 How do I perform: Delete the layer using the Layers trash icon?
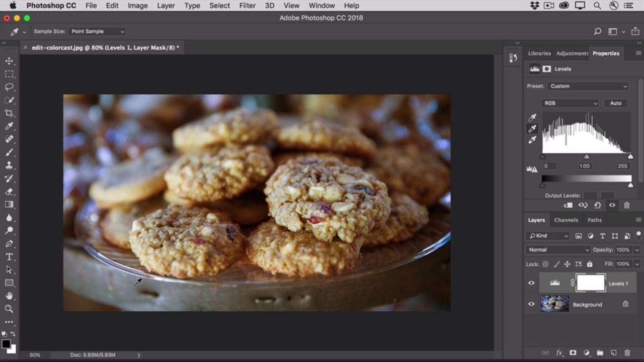[x=627, y=353]
